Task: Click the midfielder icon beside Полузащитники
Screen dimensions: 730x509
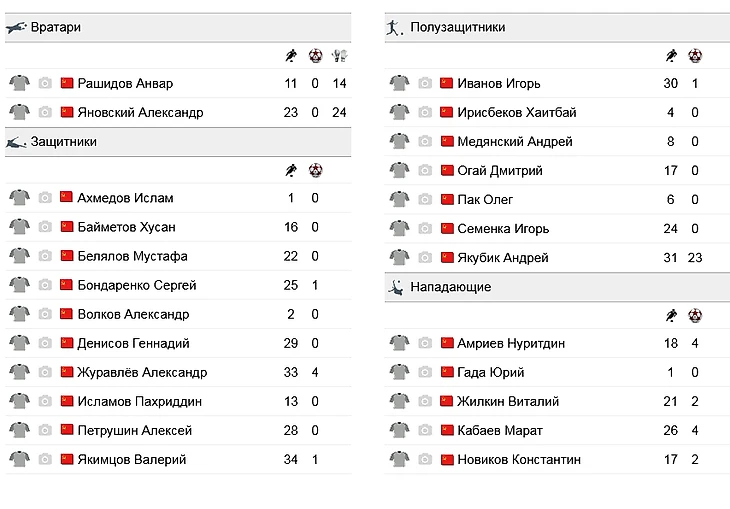Action: click(x=394, y=27)
